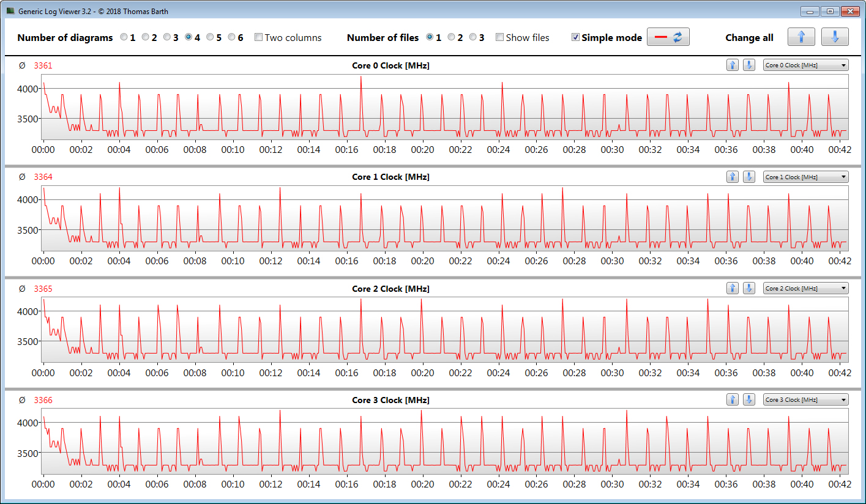This screenshot has width=866, height=504.
Task: Click down arrow for Core 0 Clock diagram
Action: pos(748,65)
